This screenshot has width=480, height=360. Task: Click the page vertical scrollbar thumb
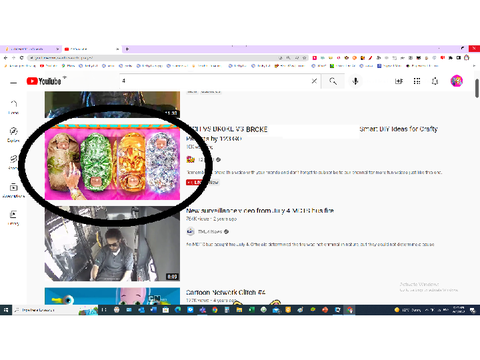[x=477, y=88]
